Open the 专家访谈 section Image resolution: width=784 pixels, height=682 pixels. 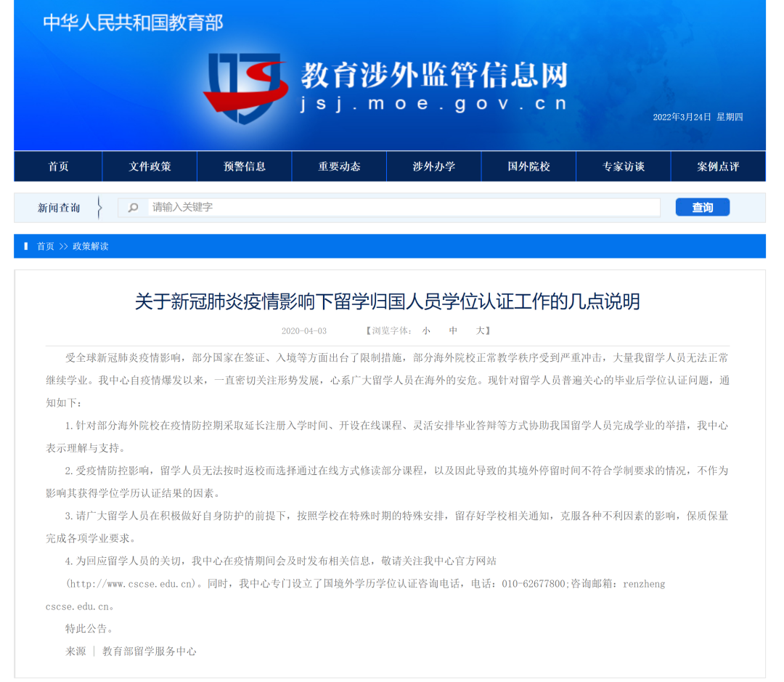623,166
